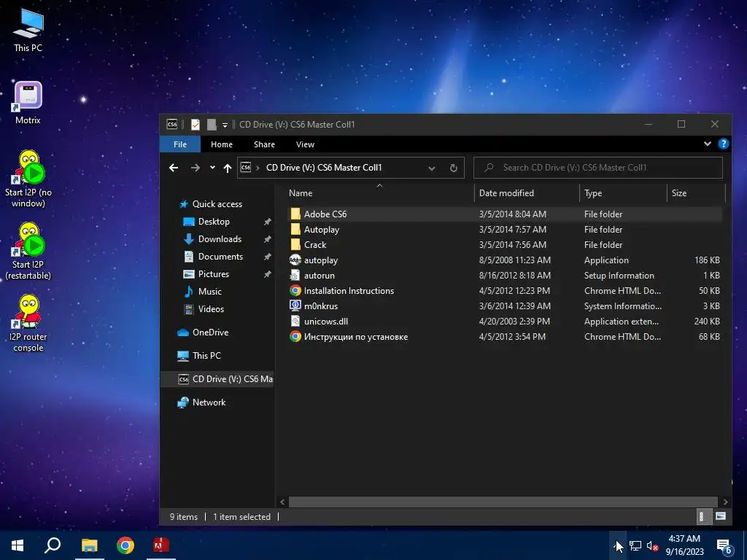Open address bar history dropdown
The height and width of the screenshot is (560, 747).
click(432, 168)
